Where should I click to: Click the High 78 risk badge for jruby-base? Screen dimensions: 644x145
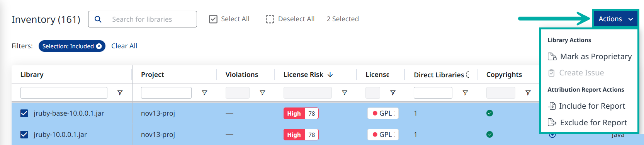tap(301, 113)
